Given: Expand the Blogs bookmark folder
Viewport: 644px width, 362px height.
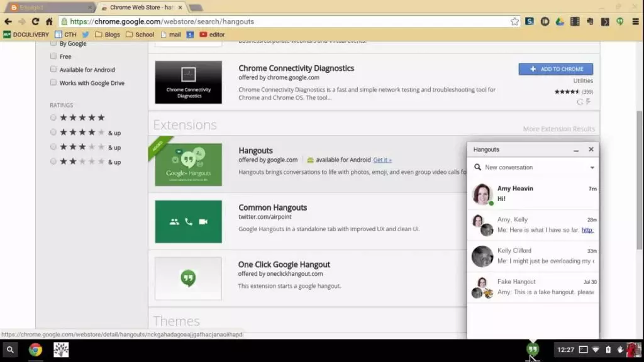Looking at the screenshot, I should (108, 35).
